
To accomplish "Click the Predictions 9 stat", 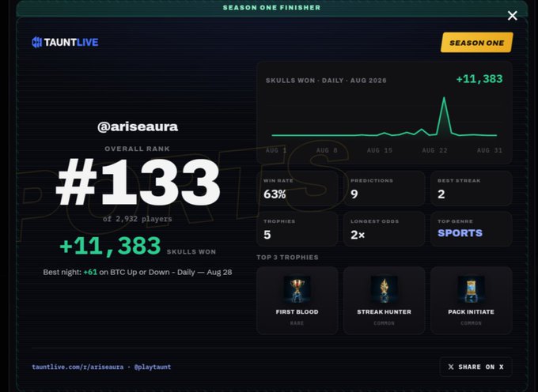I will coord(384,188).
